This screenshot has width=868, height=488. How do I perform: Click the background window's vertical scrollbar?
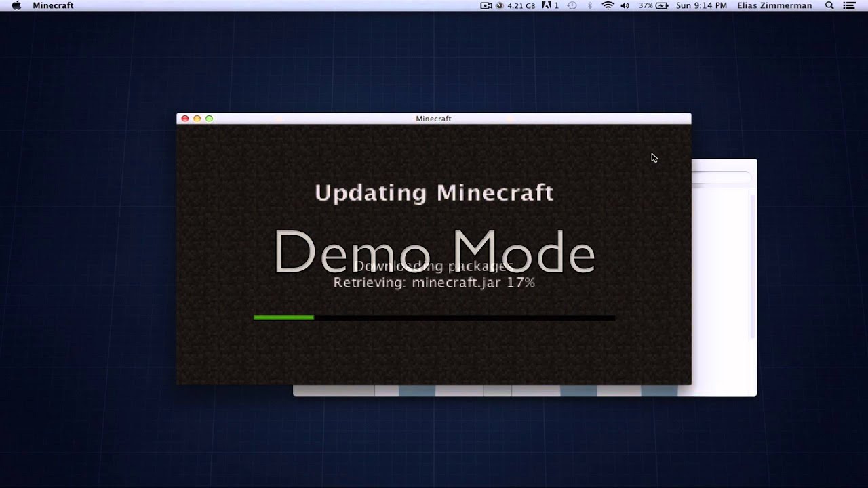coord(753,266)
